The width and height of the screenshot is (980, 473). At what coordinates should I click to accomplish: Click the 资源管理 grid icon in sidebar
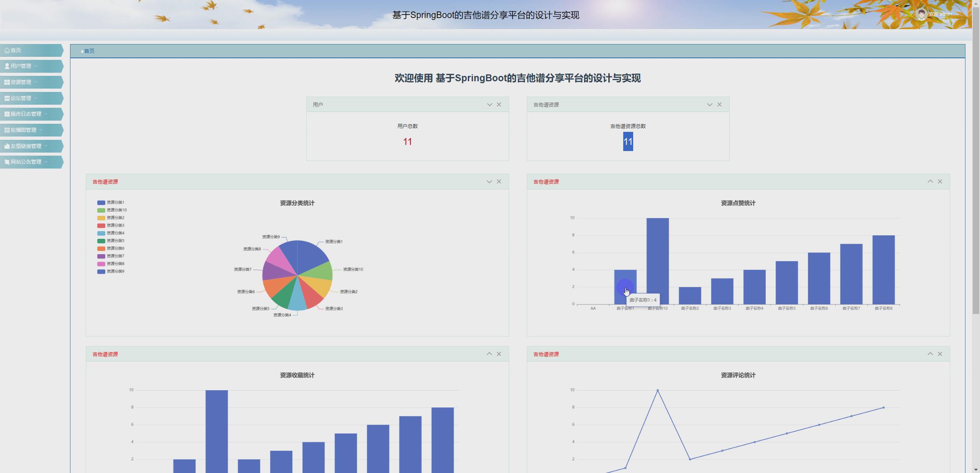[6, 82]
